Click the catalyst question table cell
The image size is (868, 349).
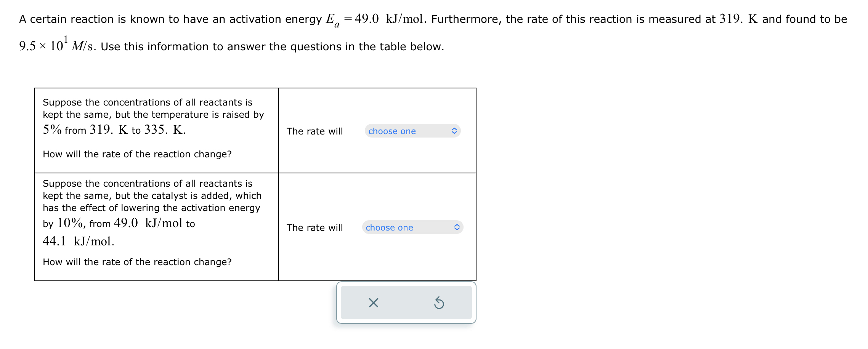point(156,225)
